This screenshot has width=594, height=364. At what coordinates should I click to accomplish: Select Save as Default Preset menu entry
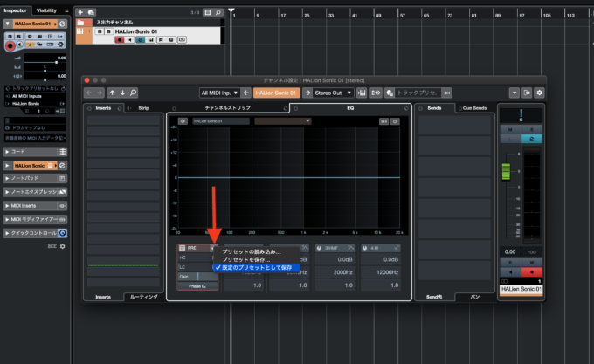pos(257,267)
